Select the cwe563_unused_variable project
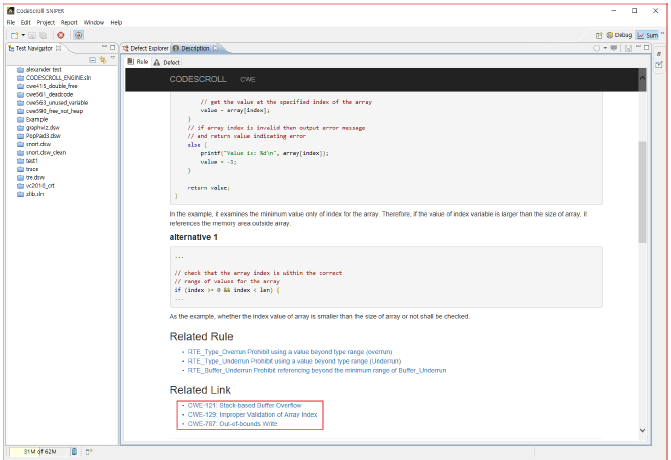Viewport: 671px width, 460px height. (x=52, y=103)
